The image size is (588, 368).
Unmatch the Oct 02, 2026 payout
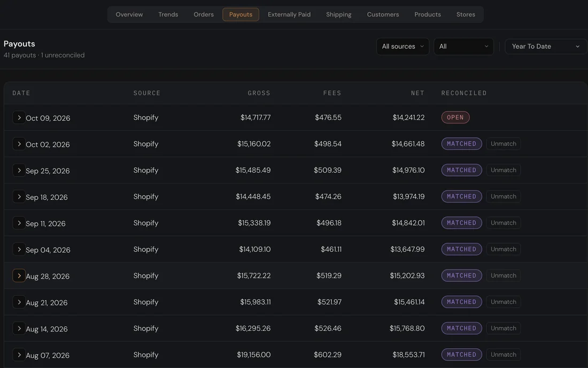503,144
